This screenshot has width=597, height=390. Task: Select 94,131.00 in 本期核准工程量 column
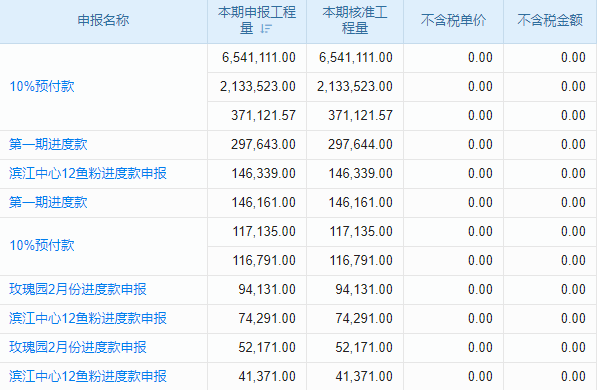point(364,289)
